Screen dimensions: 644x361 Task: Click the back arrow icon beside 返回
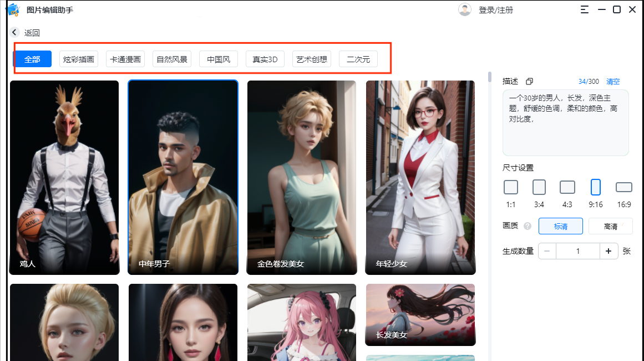14,33
